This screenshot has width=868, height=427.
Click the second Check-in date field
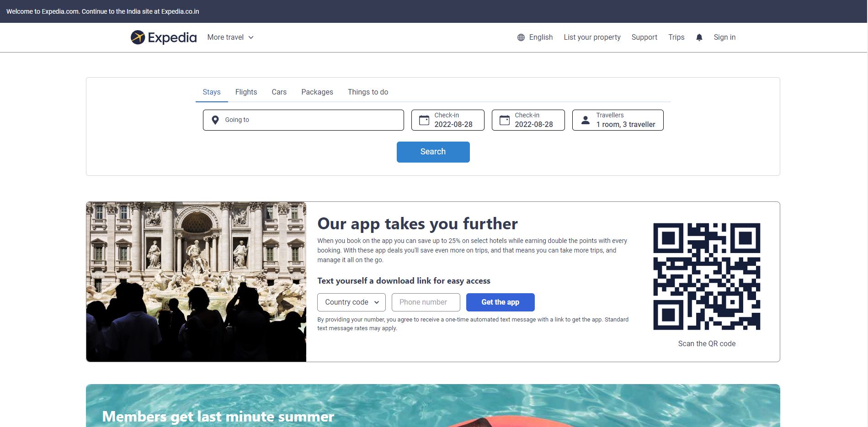[x=528, y=120]
